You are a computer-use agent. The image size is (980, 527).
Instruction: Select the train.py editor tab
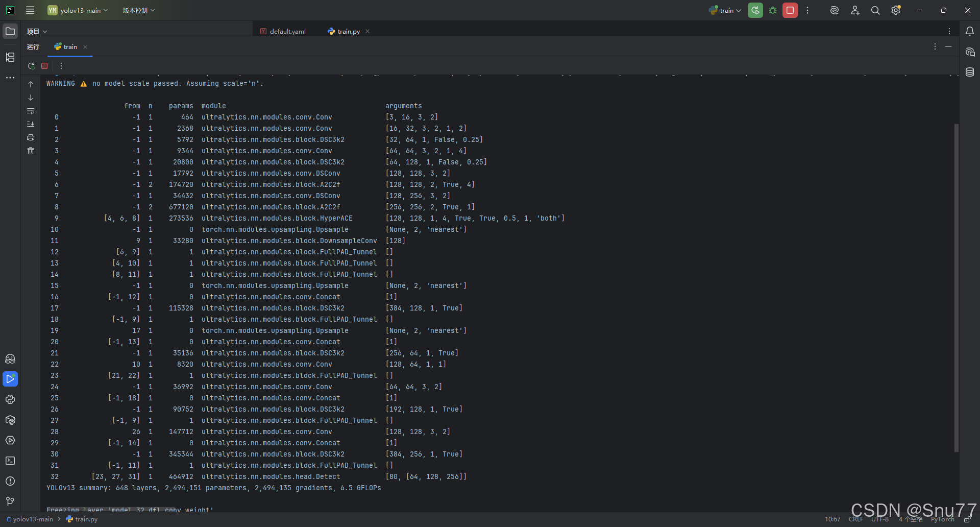coord(348,31)
